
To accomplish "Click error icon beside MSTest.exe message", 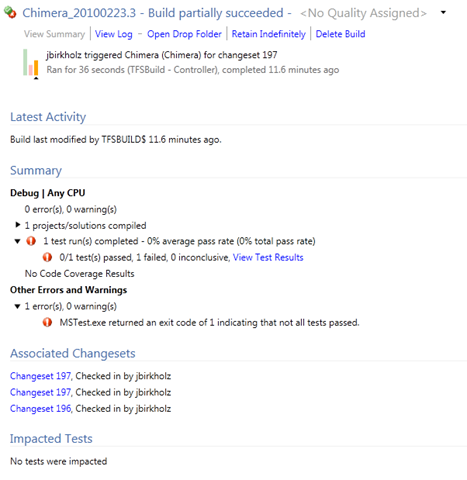I will pos(47,323).
